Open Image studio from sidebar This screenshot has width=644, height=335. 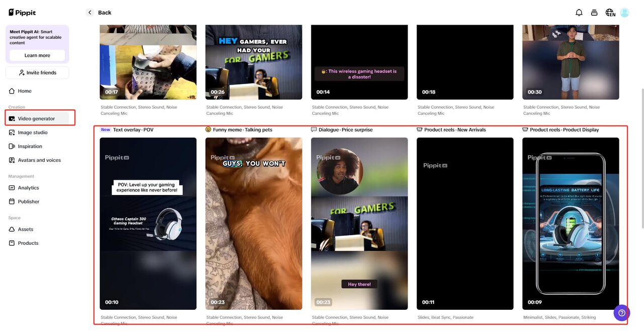pyautogui.click(x=33, y=132)
